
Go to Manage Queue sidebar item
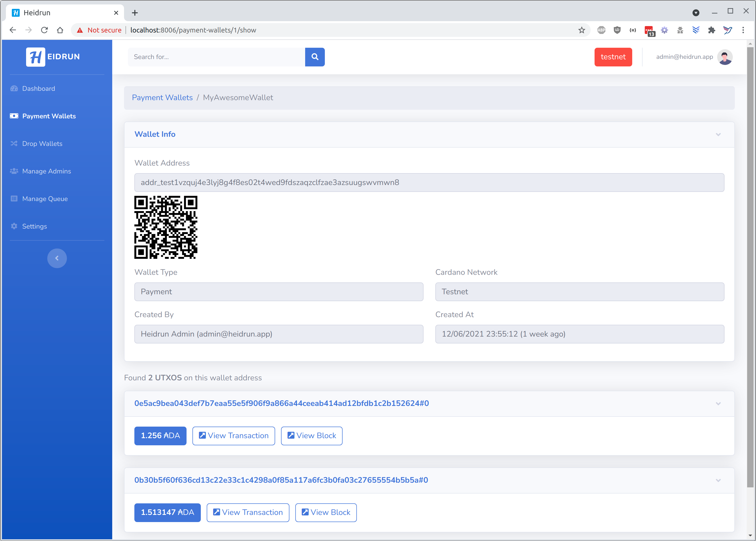(x=45, y=199)
